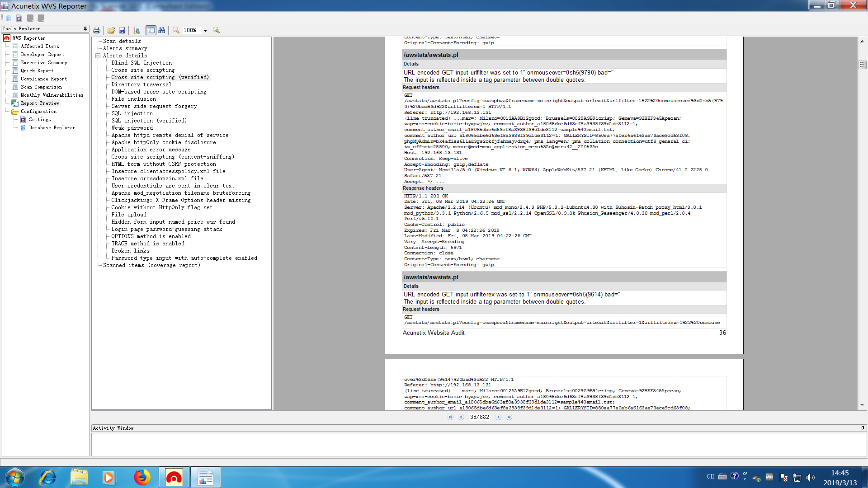Go to previous report page
868x488 pixels.
click(461, 417)
